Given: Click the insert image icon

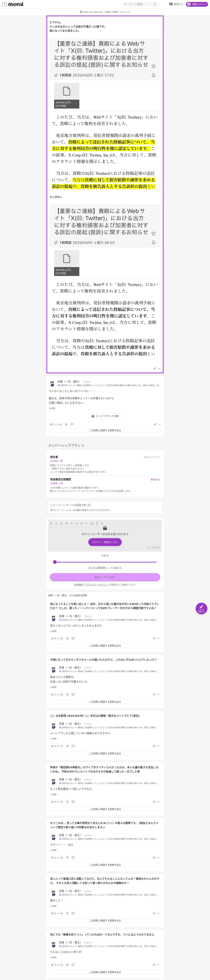Looking at the screenshot, I should (92, 523).
